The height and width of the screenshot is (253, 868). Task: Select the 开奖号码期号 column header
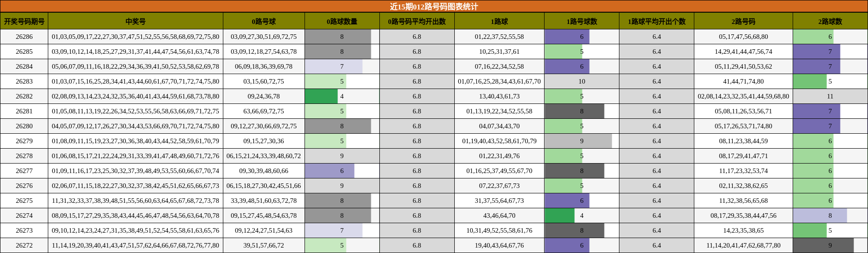tap(24, 21)
